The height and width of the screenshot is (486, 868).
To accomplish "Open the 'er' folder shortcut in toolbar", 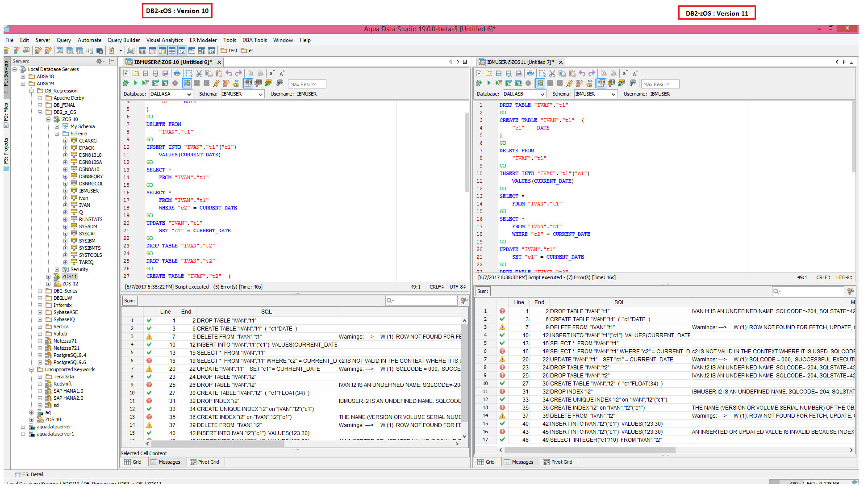I will coord(247,50).
